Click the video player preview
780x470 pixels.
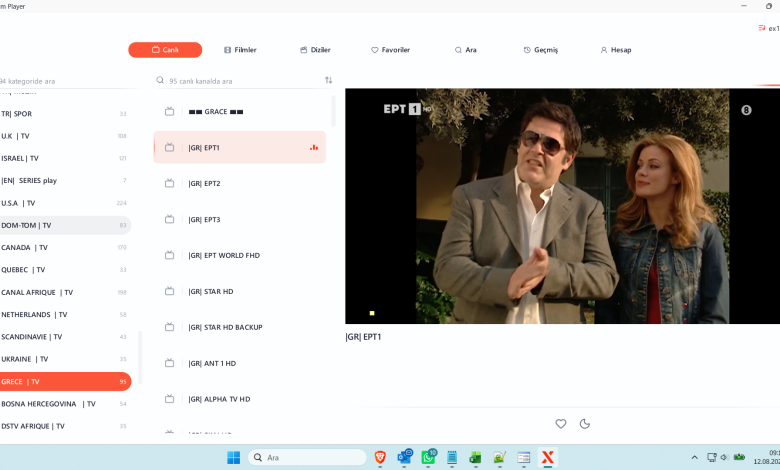click(563, 206)
